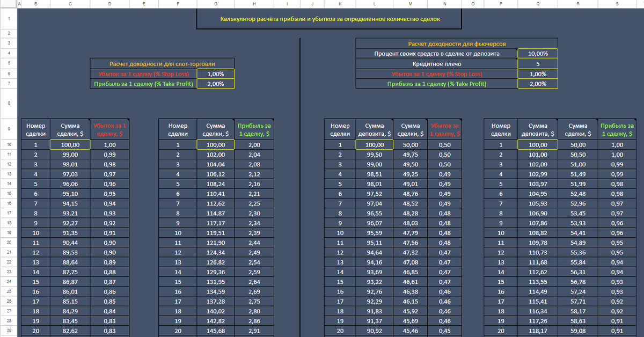Select row 10 header
This screenshot has height=337, width=644.
[x=9, y=145]
